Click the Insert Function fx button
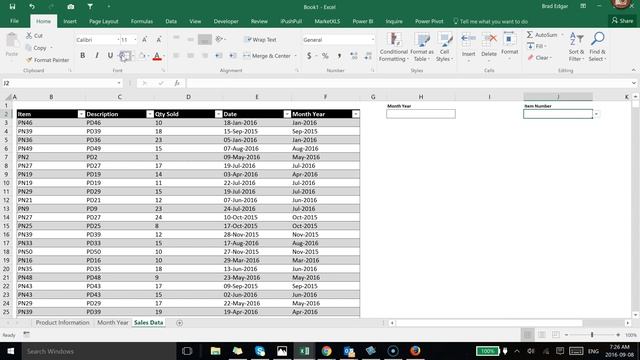Screen dimensions: 640x360 [177, 83]
